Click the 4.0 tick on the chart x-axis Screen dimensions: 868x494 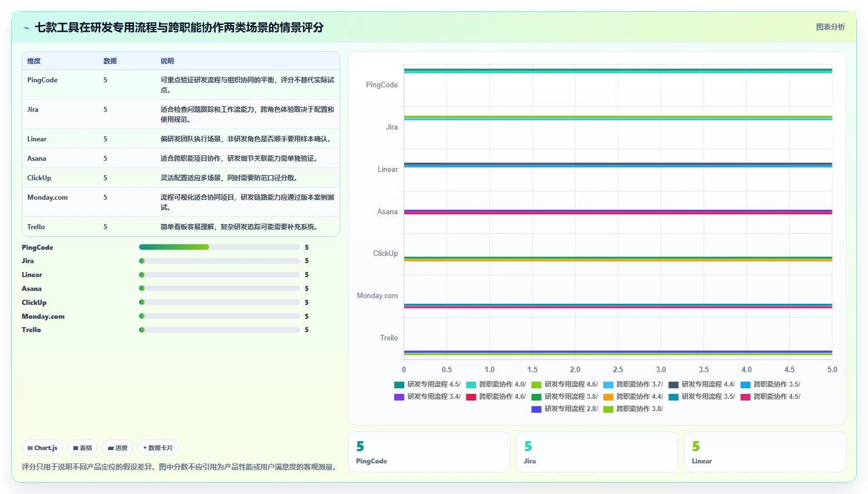[746, 369]
